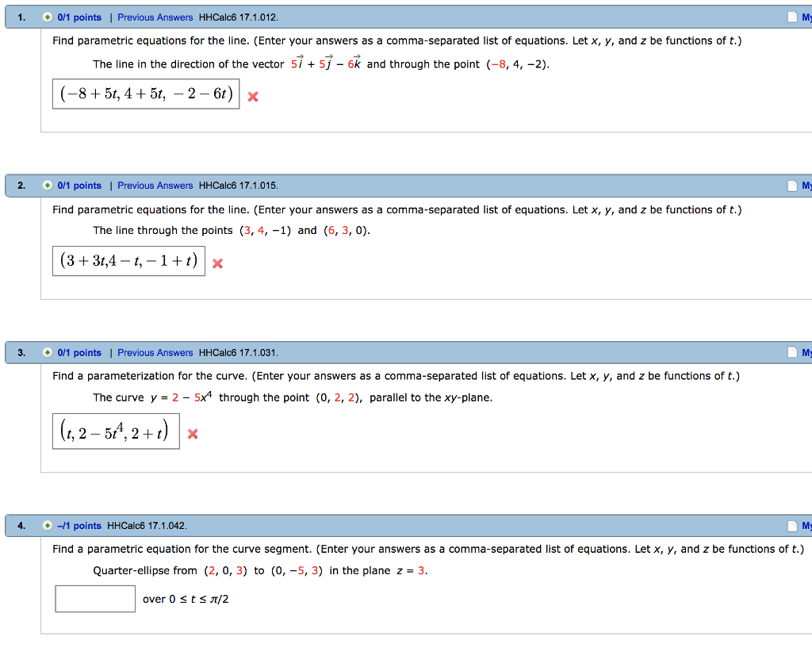Open Previous Answers for question 1
This screenshot has height=648, width=812.
pyautogui.click(x=155, y=17)
